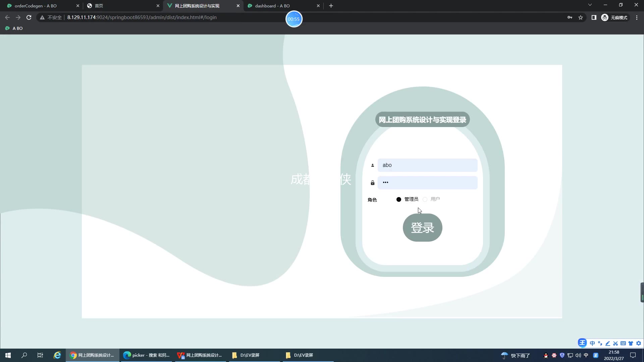Image resolution: width=644 pixels, height=362 pixels.
Task: Open the A BO bookmark
Action: pos(14,28)
